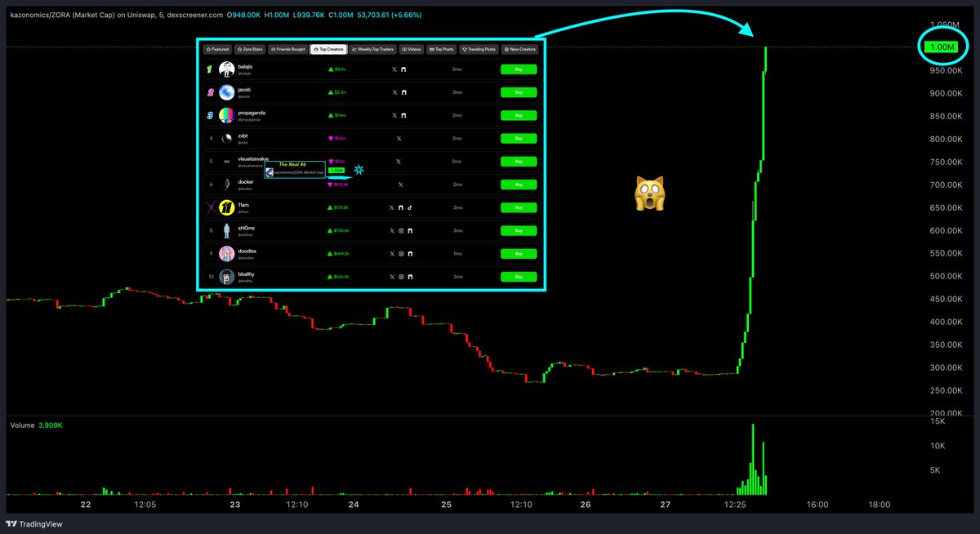Buy the shl0ms creator coin
Screen dimensions: 980x534
[519, 231]
